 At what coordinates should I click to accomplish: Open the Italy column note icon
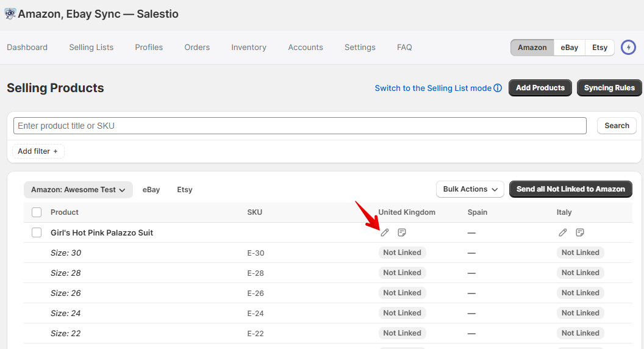(580, 232)
